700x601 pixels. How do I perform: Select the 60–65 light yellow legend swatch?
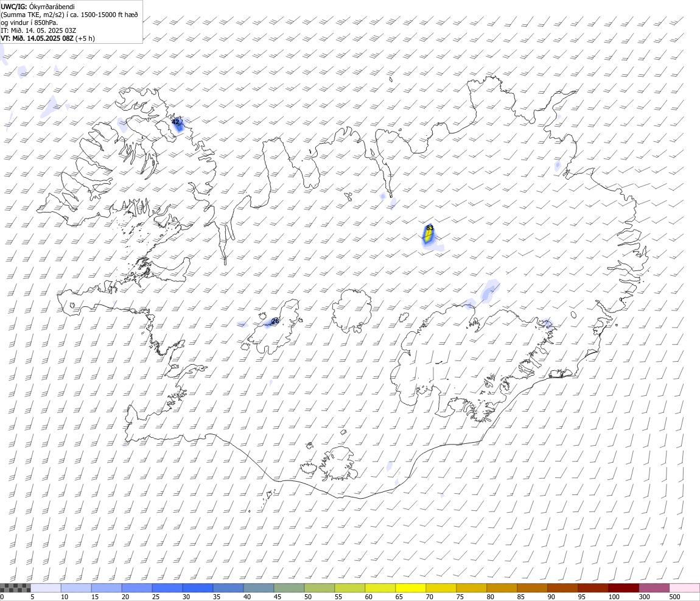(x=380, y=588)
